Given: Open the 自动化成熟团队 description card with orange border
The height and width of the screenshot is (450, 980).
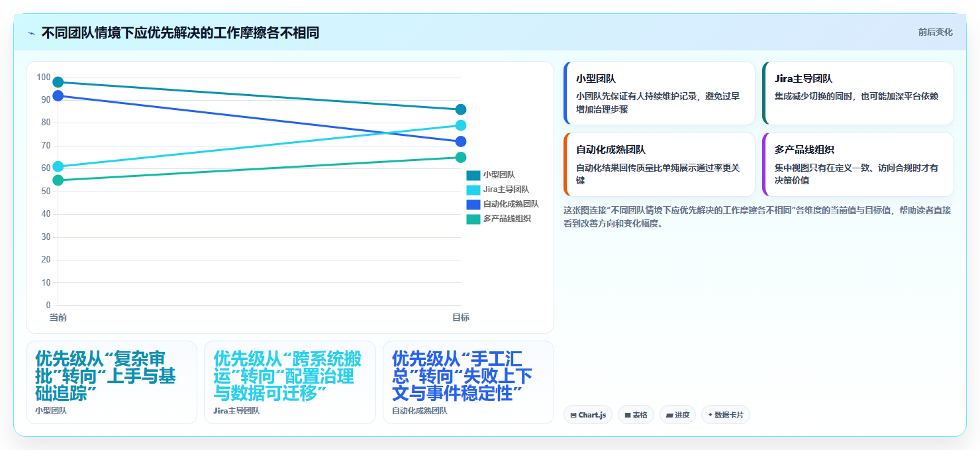Looking at the screenshot, I should click(660, 164).
